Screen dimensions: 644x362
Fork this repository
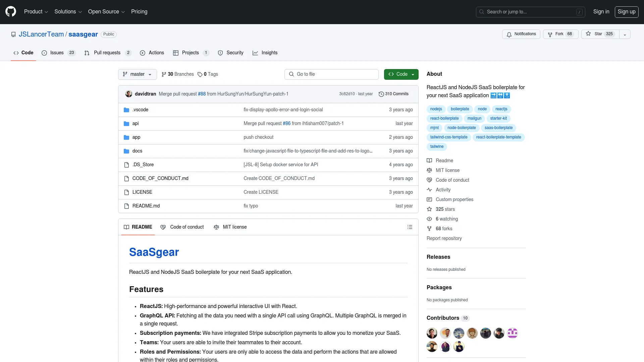pyautogui.click(x=560, y=34)
